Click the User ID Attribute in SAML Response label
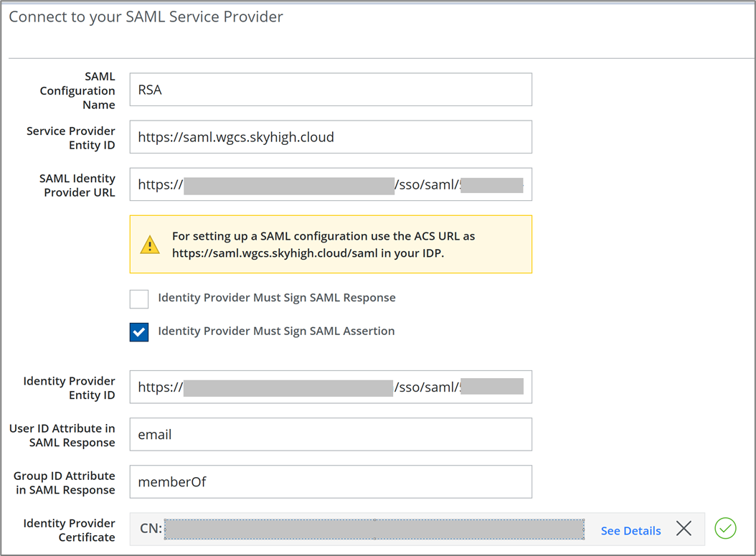The height and width of the screenshot is (556, 756). pos(62,435)
